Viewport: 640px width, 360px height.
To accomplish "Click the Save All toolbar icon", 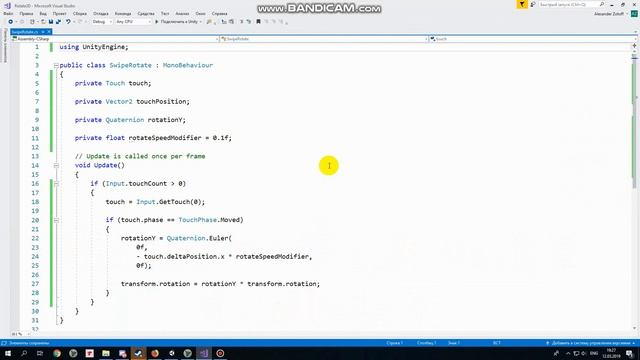I will (x=58, y=22).
